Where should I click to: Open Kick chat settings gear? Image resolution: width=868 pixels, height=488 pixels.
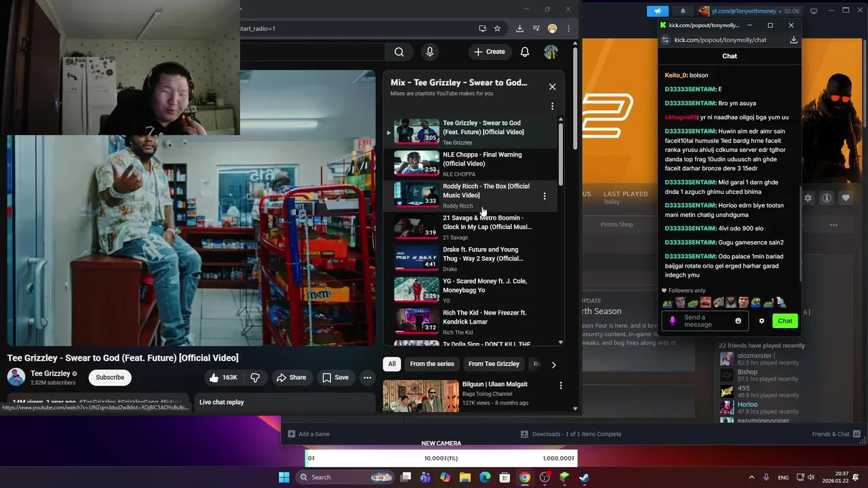pos(762,321)
